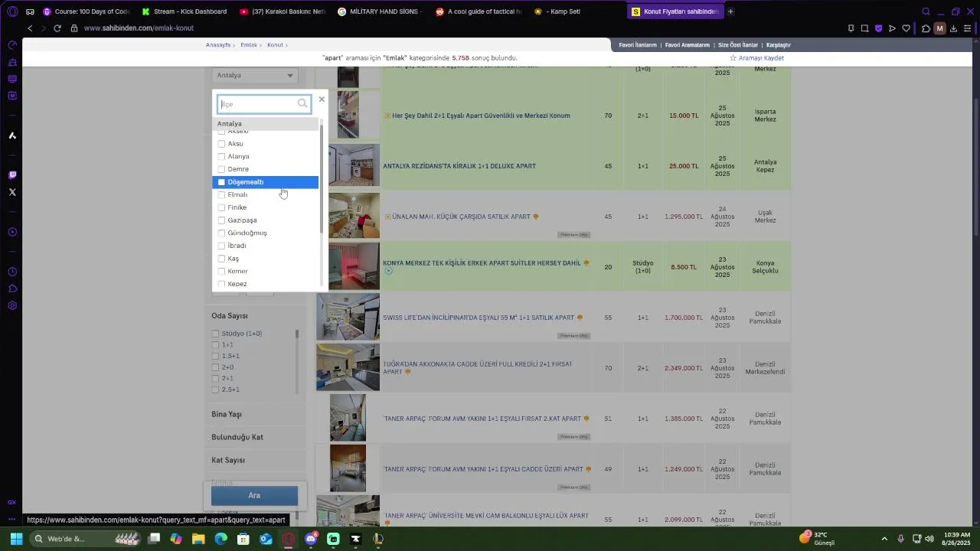
Task: Open the player icon in the Opera sidebar
Action: [x=12, y=232]
